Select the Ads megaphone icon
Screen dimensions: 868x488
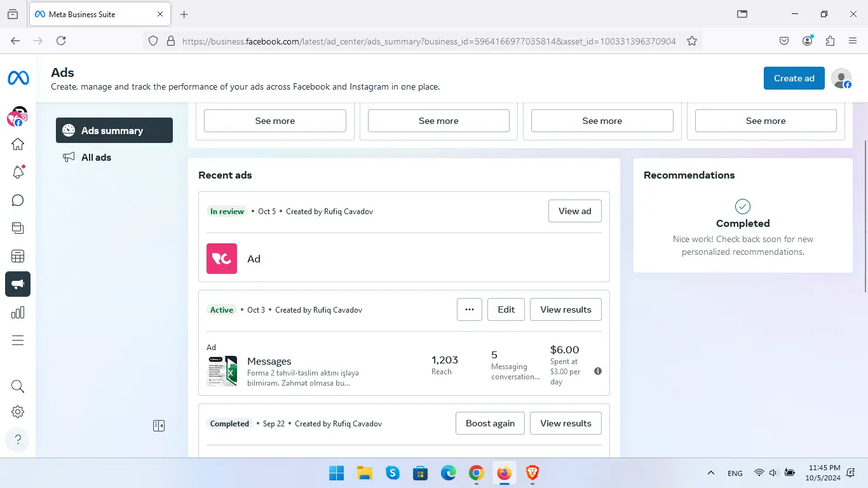18,284
